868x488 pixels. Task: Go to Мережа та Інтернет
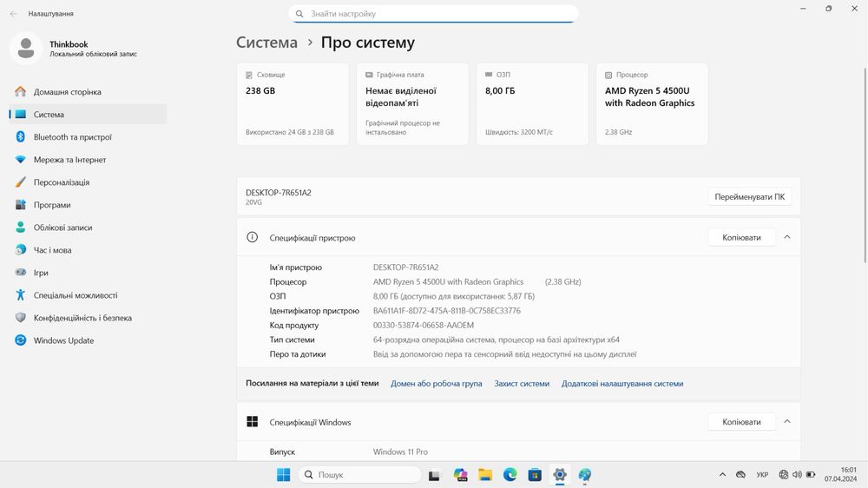pyautogui.click(x=88, y=160)
